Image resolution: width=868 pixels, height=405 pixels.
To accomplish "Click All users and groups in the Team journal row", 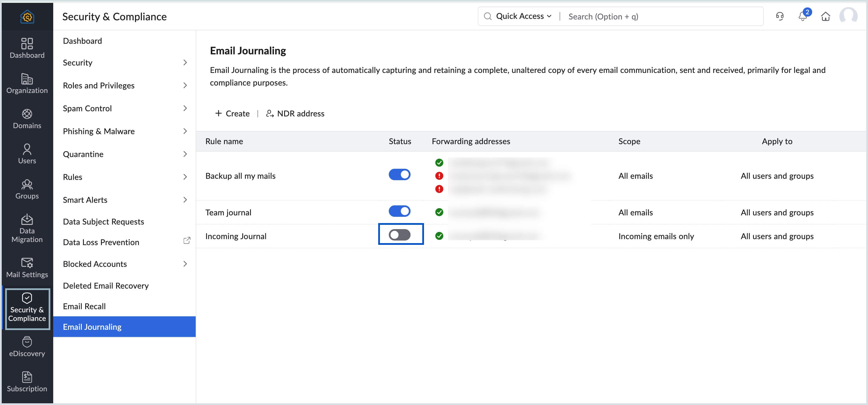I will tap(777, 212).
